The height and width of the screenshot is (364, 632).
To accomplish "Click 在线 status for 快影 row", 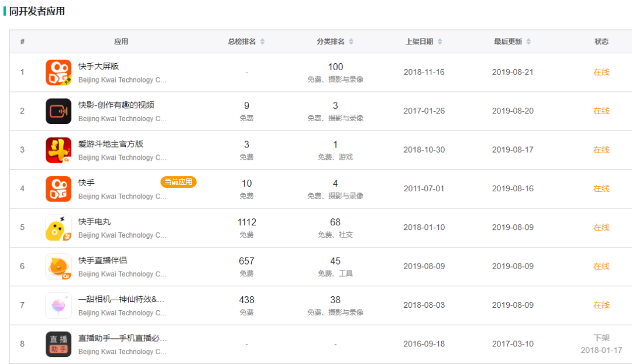I will coord(602,111).
